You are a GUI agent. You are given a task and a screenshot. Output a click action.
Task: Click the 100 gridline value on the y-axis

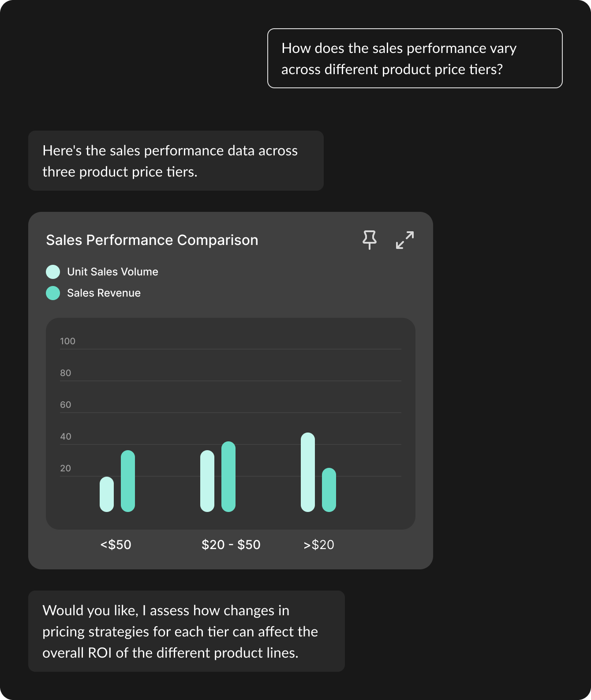coord(67,341)
